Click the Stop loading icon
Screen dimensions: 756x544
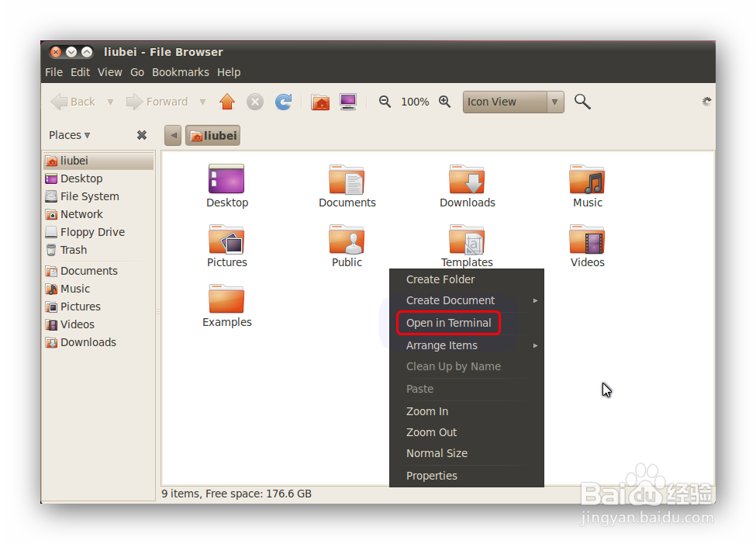click(x=255, y=102)
